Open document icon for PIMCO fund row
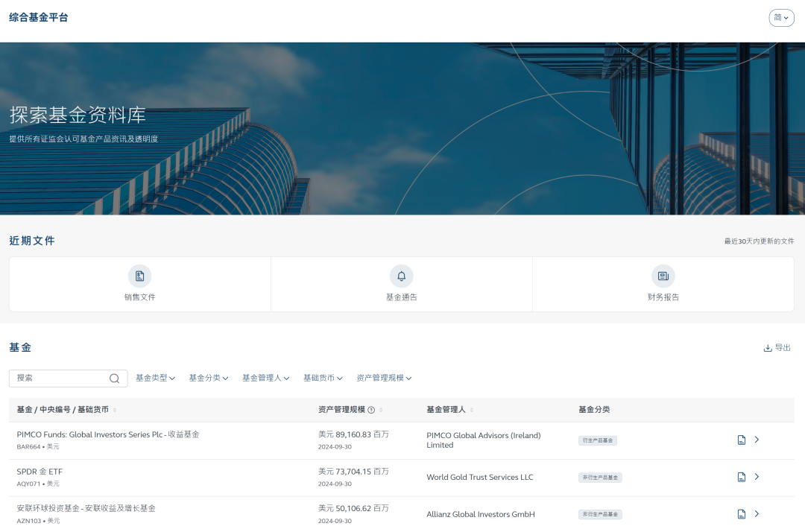This screenshot has height=532, width=805. pyautogui.click(x=741, y=440)
